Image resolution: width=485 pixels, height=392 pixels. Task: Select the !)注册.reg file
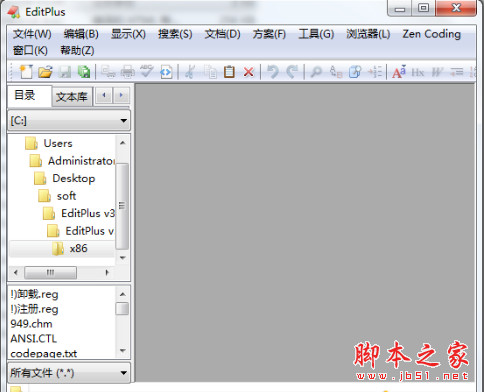coord(34,309)
